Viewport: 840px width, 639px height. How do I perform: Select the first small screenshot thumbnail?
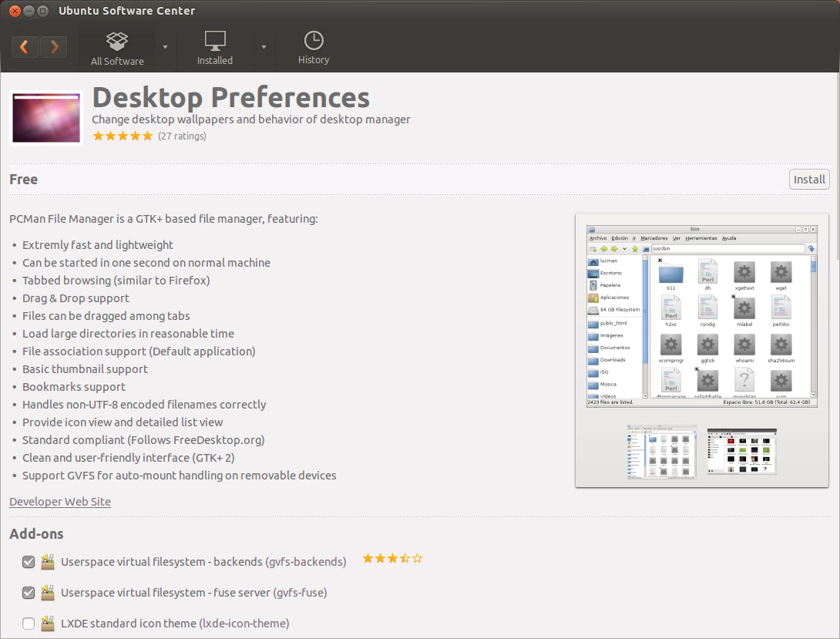point(662,452)
